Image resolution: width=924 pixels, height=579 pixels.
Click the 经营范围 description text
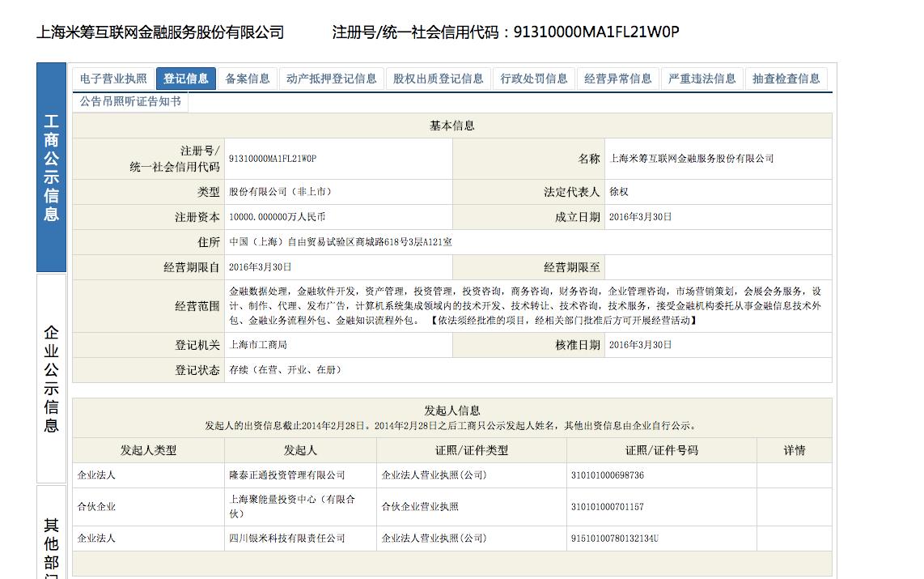point(525,305)
